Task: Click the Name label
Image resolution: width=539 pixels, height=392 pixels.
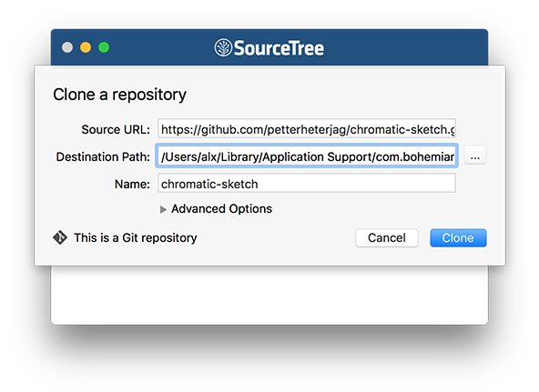Action: coord(132,185)
